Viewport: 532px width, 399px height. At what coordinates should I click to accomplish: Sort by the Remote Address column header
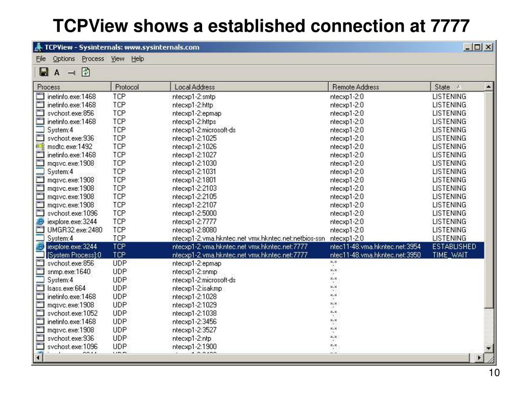(379, 87)
